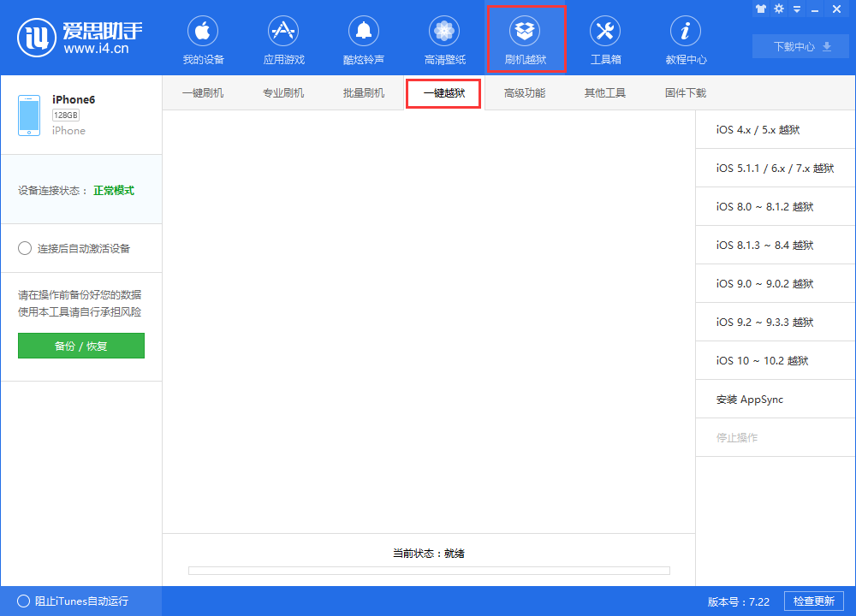The image size is (856, 616).
Task: Select iOS 10 ~ 10.2 越狱 option
Action: (773, 360)
